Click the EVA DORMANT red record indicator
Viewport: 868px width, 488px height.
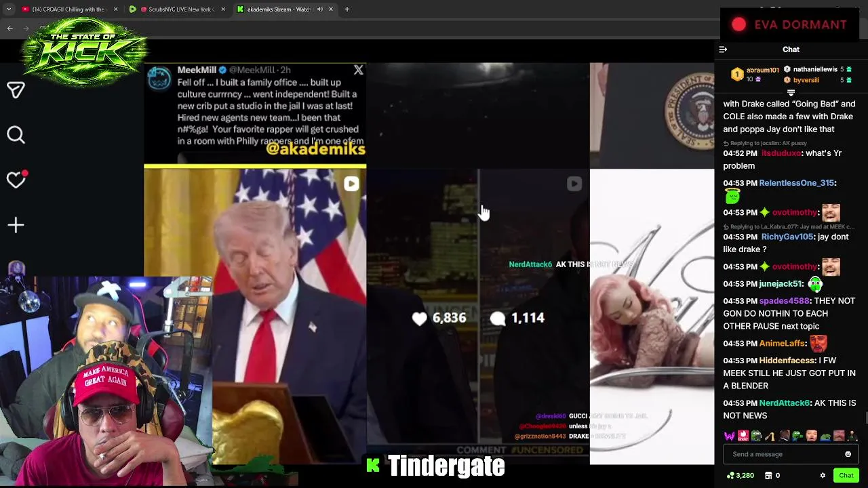(x=738, y=24)
